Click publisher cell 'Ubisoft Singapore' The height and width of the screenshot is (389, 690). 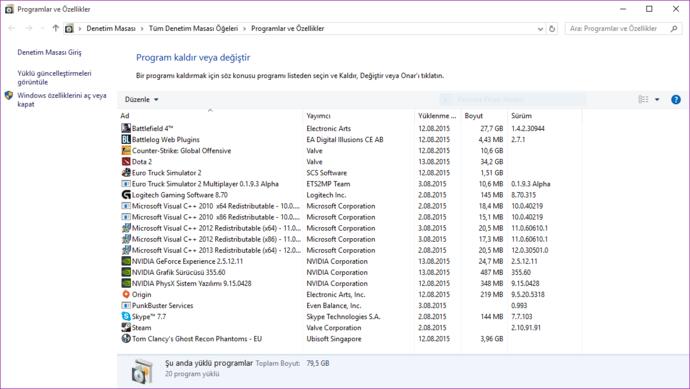[334, 339]
